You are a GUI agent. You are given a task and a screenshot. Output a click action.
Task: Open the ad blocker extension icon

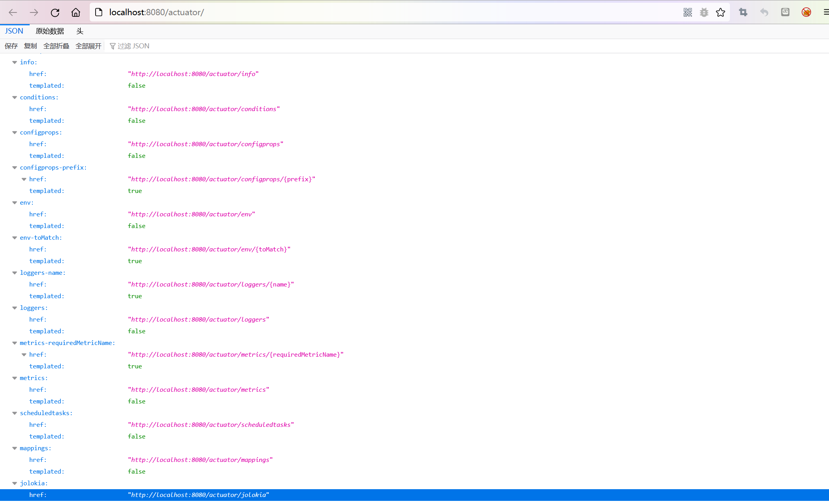[x=806, y=12]
